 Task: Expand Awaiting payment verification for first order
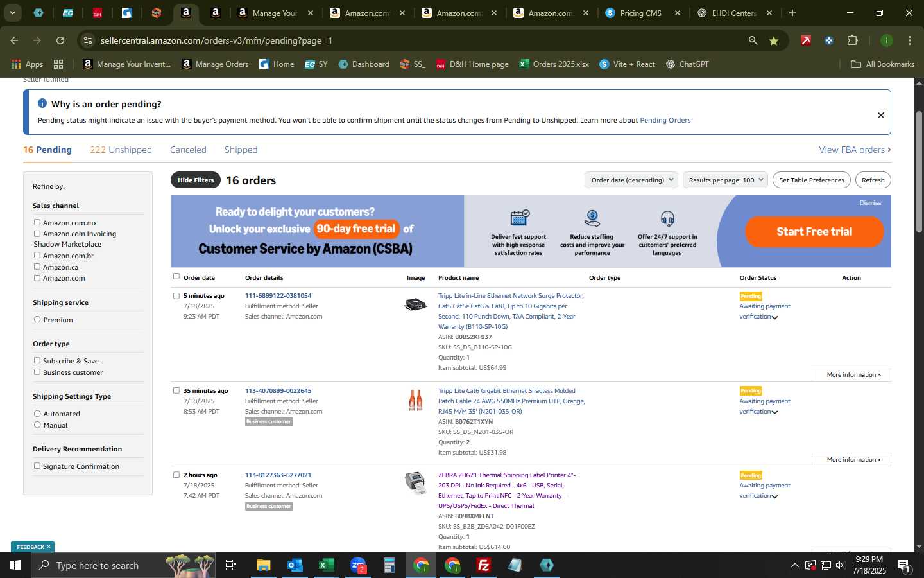pos(774,317)
